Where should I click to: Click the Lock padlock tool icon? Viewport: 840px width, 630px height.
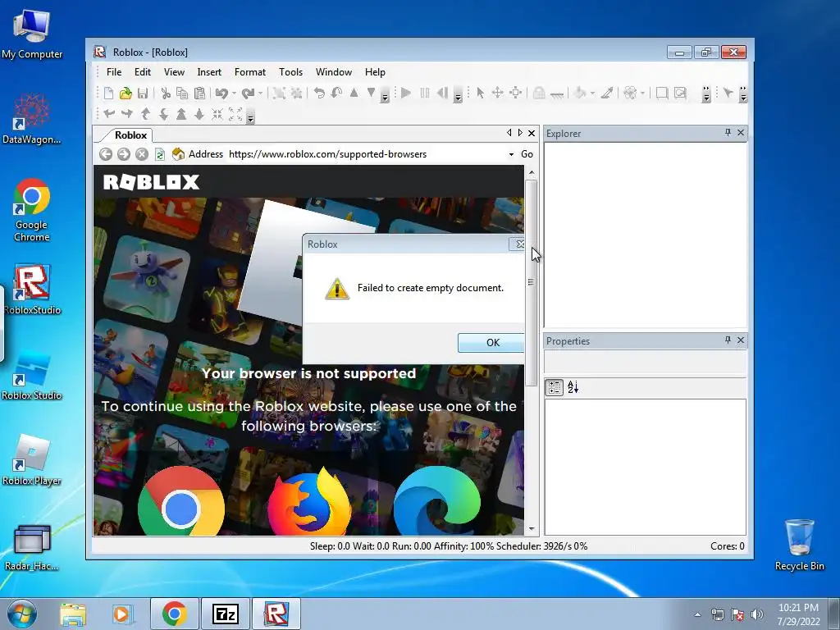539,94
